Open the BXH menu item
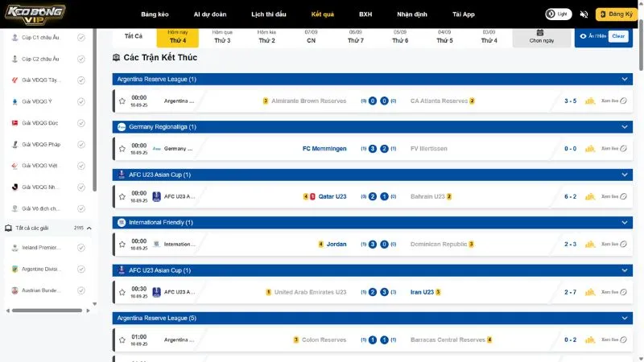 tap(365, 14)
